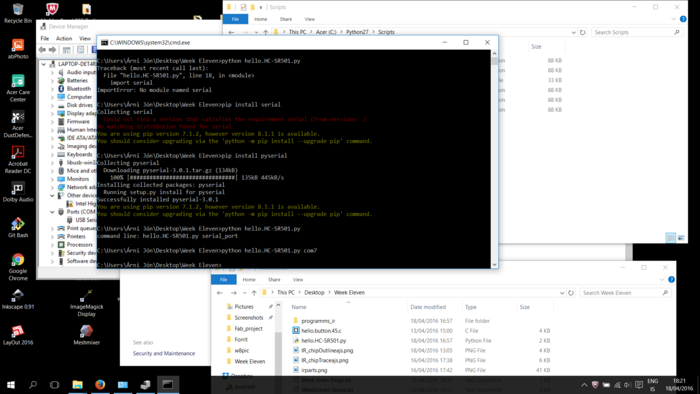Open the View tab in Week Eleven explorer
Viewport: 700px width, 394px height.
(x=298, y=280)
